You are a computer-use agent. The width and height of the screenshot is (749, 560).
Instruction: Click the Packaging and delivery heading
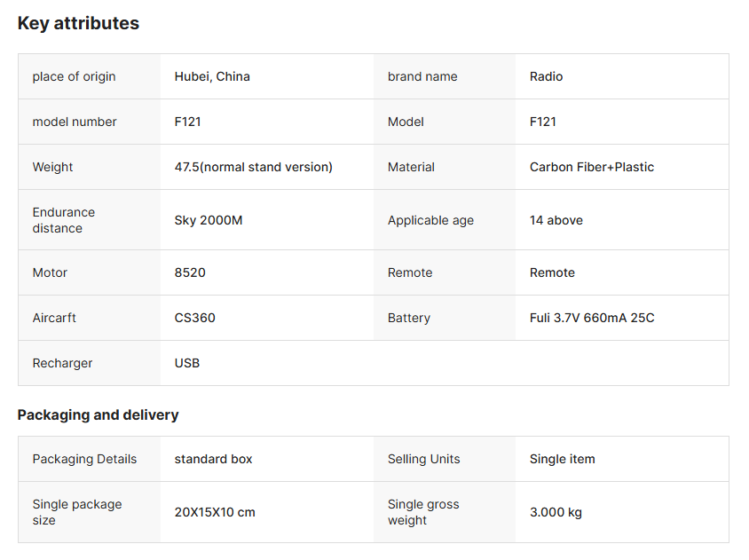click(x=98, y=414)
